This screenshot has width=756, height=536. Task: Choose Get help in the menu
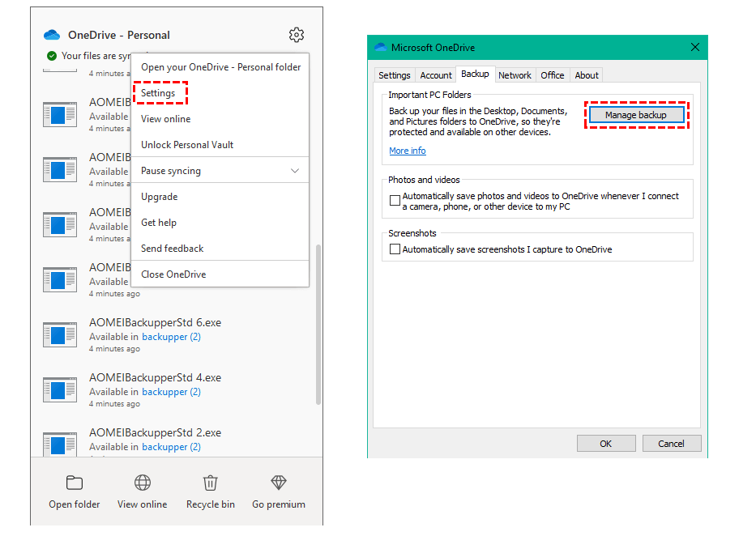pos(220,223)
